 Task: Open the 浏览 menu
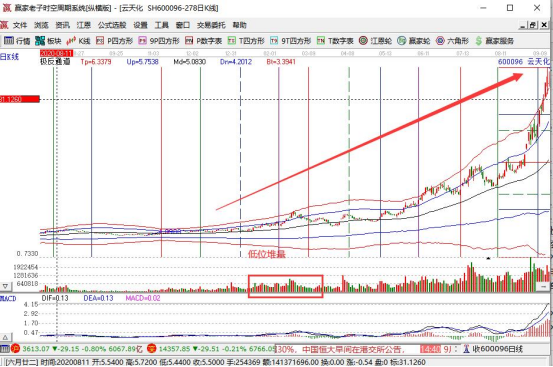click(41, 25)
